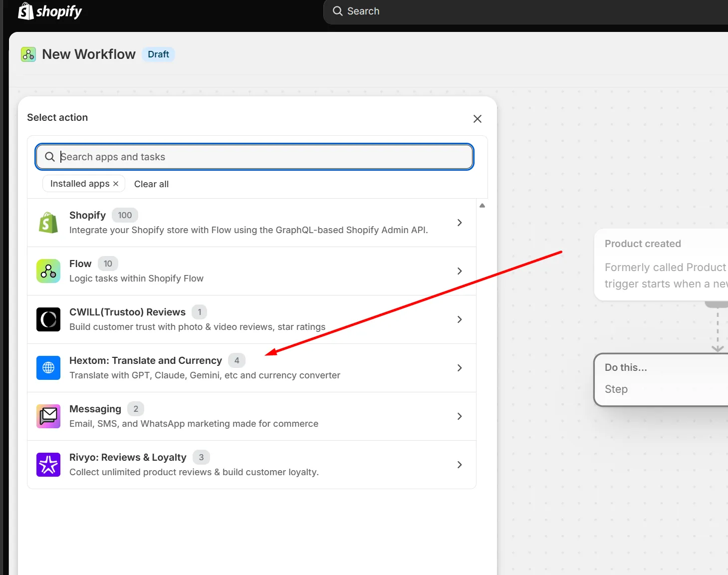728x575 pixels.
Task: Click the top Shopify Search bar
Action: tap(525, 11)
